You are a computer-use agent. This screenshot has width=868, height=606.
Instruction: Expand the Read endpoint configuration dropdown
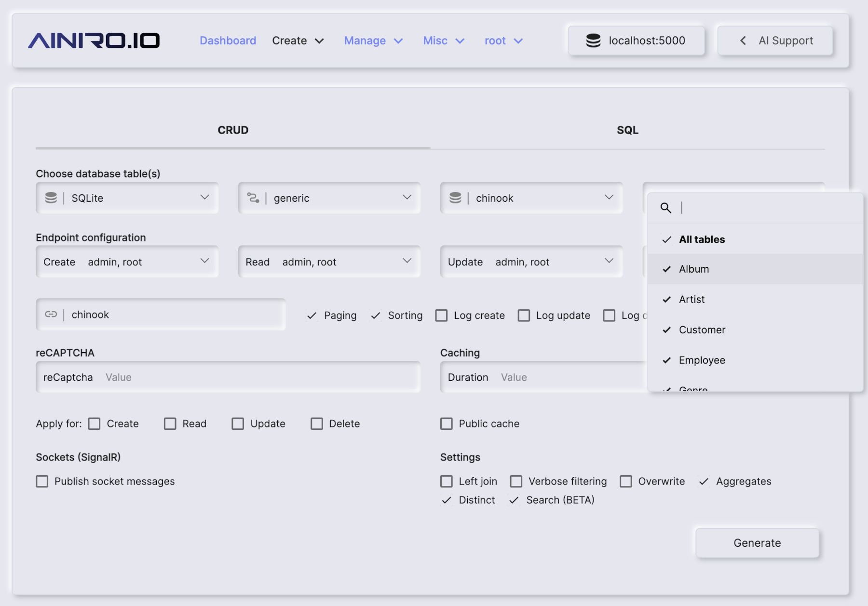[329, 262]
